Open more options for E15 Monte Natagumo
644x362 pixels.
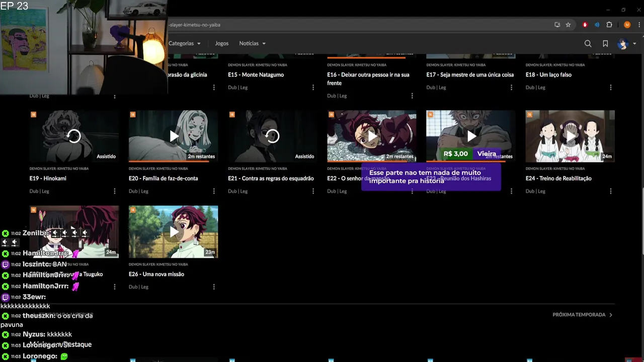313,87
